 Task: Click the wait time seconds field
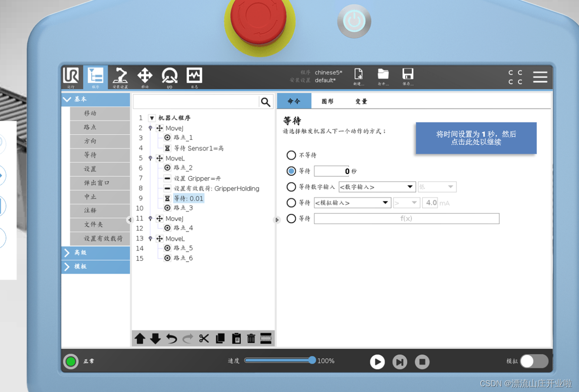(332, 171)
